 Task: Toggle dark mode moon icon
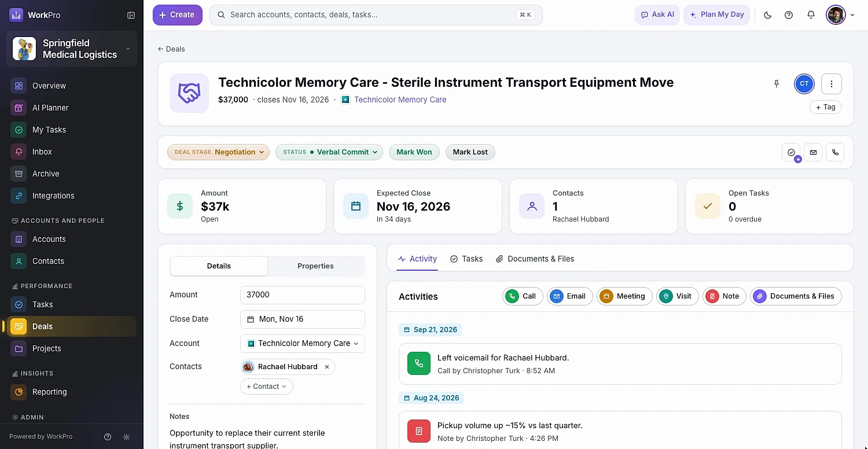(768, 15)
